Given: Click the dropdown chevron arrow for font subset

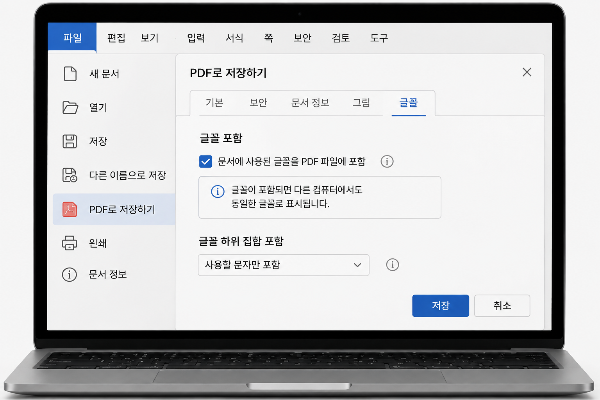Looking at the screenshot, I should 357,265.
